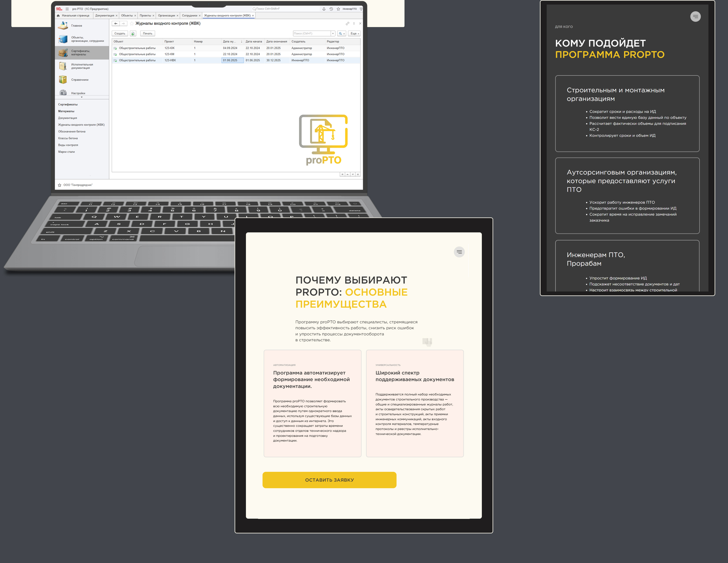
Task: Add Журналы входного контроля to favorites star
Action: point(132,24)
